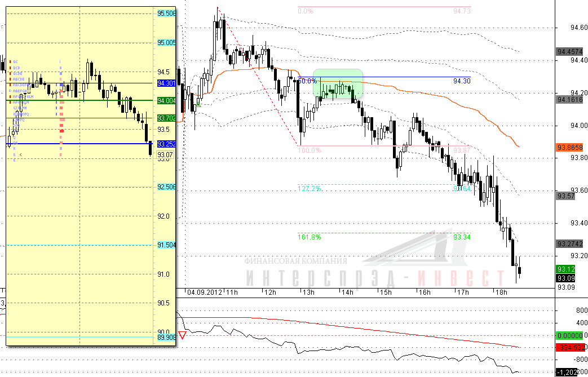Click the 0.0% Fibonacci level label

click(306, 11)
